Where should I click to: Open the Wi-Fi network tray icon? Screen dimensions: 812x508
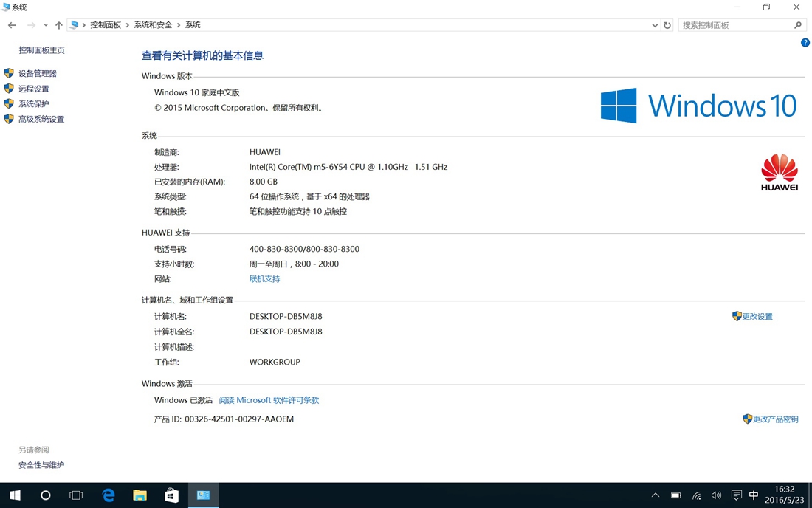[x=697, y=495]
